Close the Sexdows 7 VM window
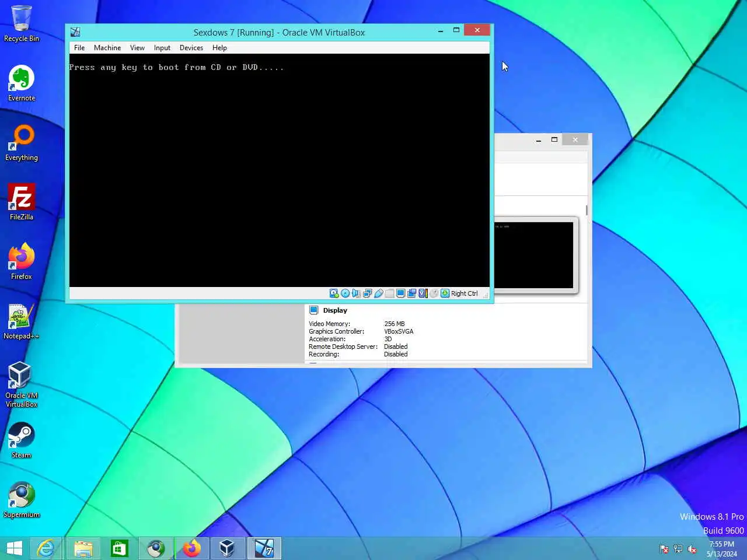 477,30
